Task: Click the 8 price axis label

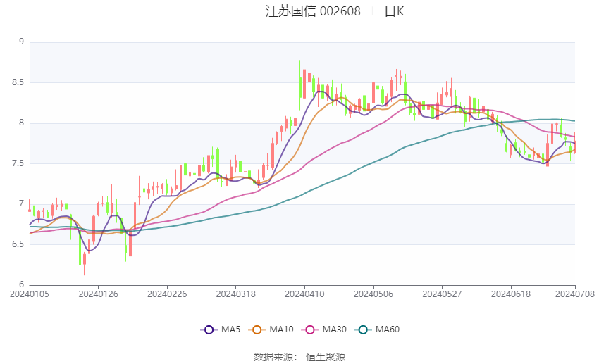Action: [x=21, y=123]
